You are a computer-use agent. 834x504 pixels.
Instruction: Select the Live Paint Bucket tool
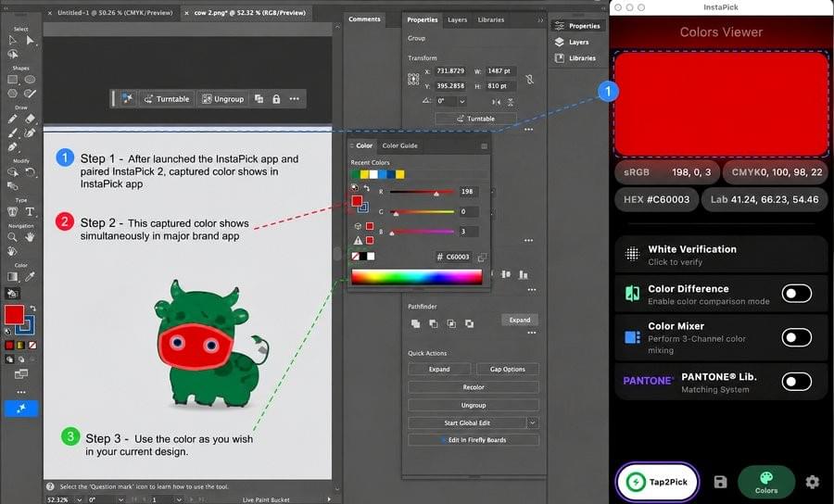pos(12,293)
